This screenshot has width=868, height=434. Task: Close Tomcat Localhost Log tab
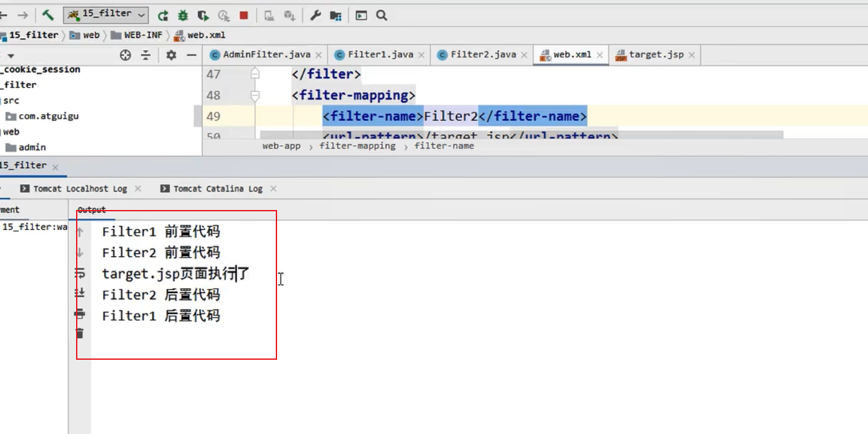point(138,188)
